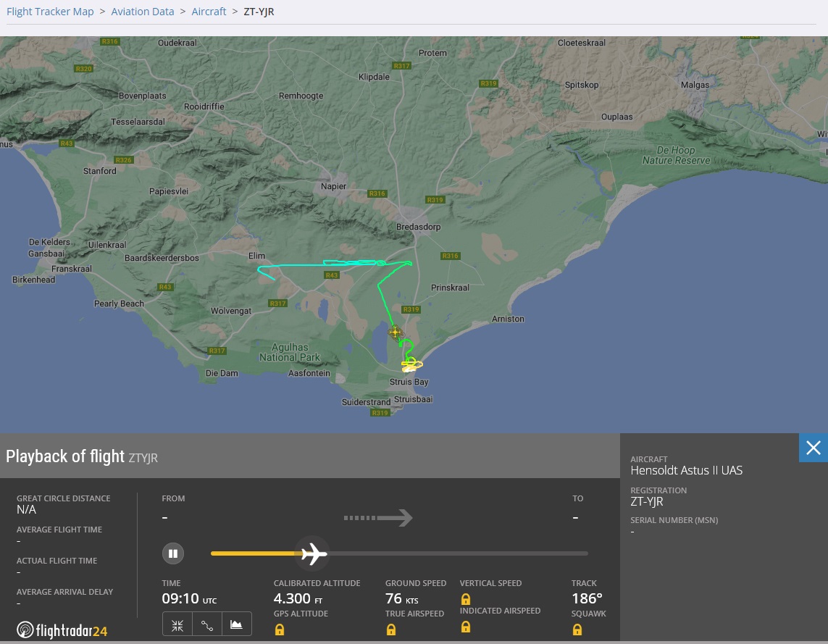Click the Great Circle Distance N/A value
The image size is (828, 644).
click(x=26, y=510)
